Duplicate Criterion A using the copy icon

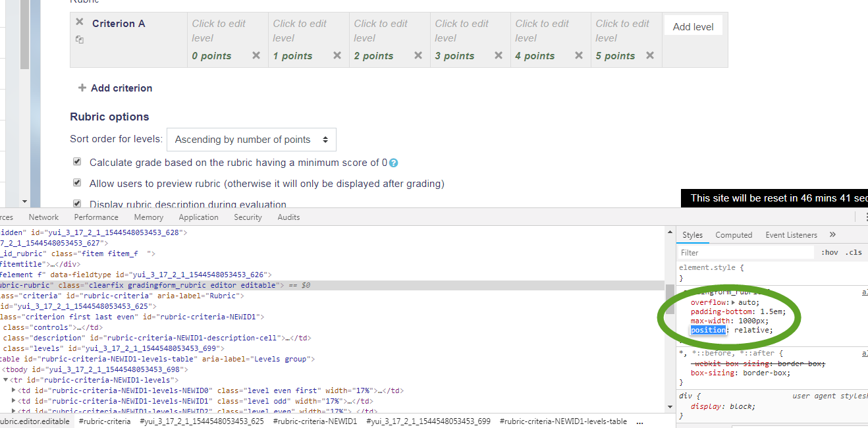tap(80, 40)
